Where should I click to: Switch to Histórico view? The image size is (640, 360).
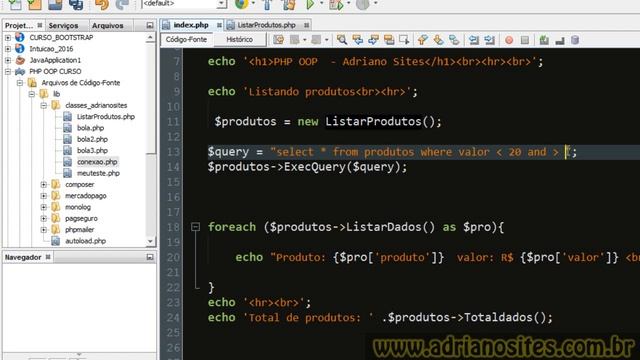[240, 40]
